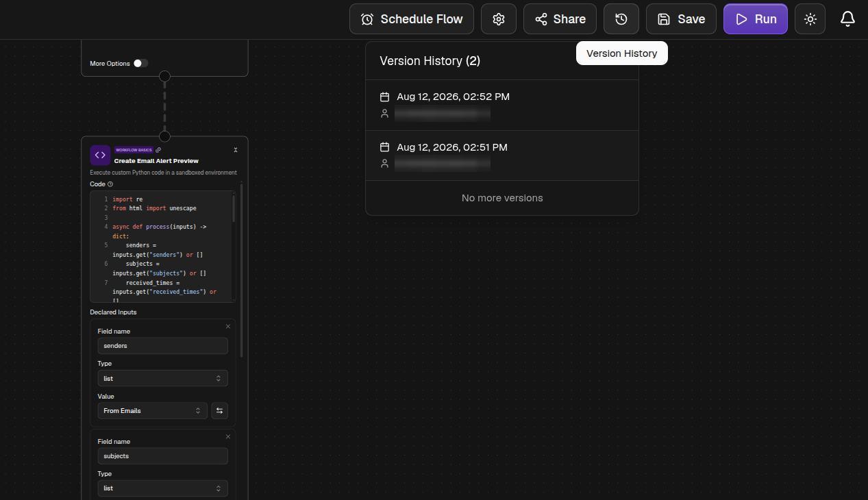Screen dimensions: 868x500
Task: Click Workflow Basics badge
Action: coord(134,149)
